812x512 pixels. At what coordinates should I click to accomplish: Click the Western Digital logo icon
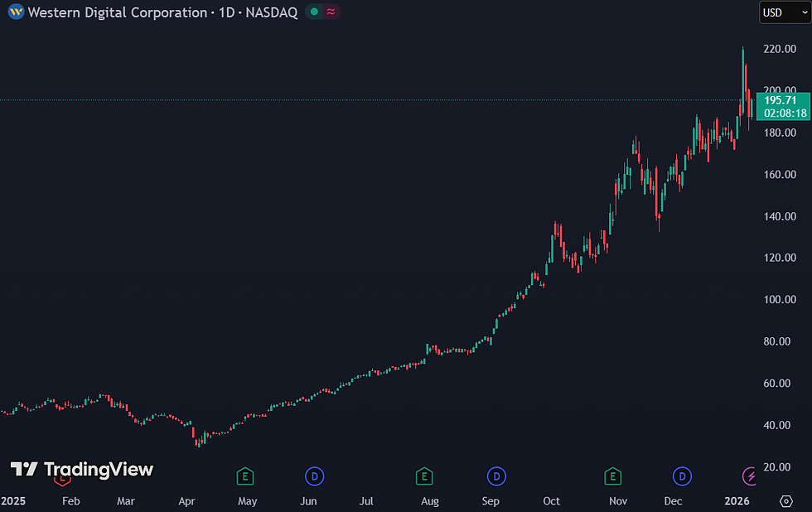[x=16, y=12]
